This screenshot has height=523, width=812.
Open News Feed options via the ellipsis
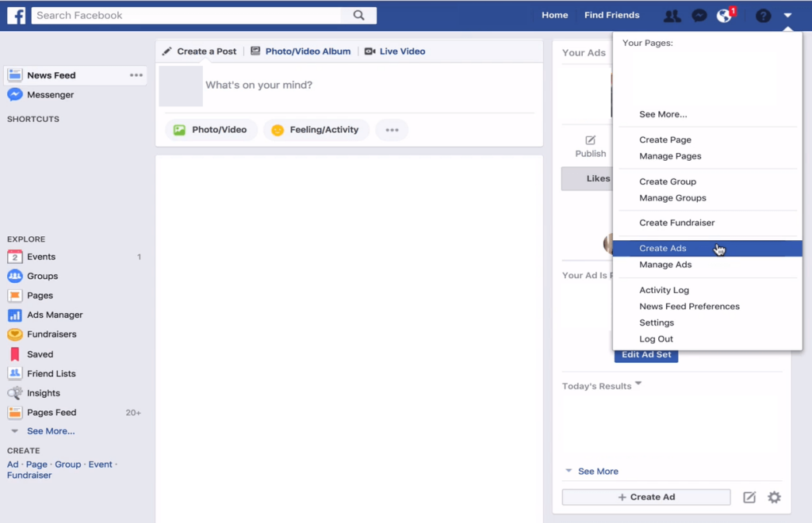[136, 74]
